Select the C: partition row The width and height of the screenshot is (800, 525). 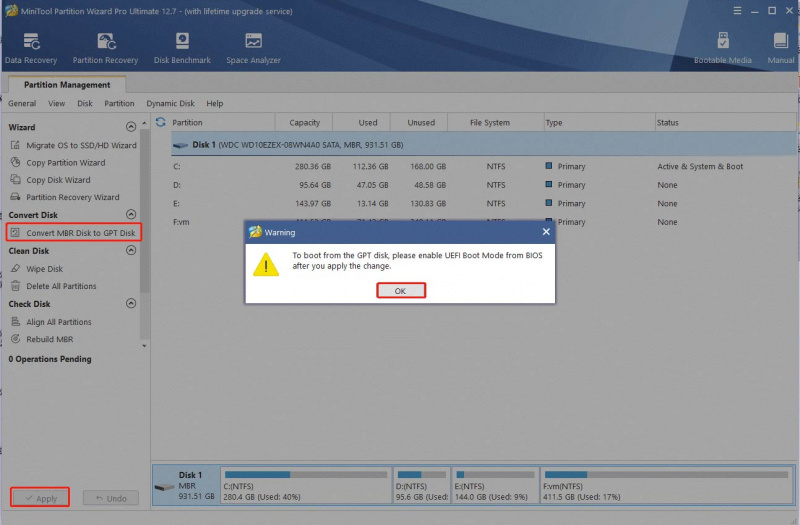(483, 166)
